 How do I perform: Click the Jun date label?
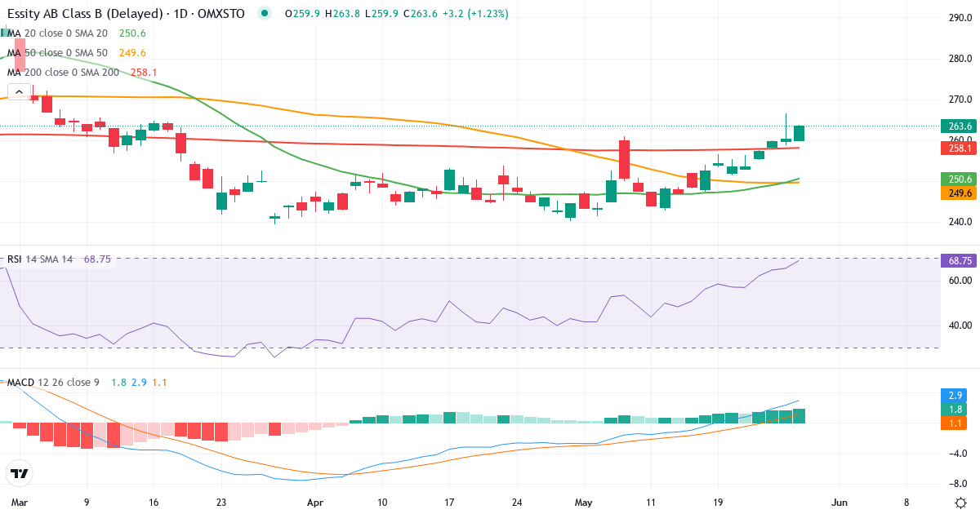coord(839,502)
